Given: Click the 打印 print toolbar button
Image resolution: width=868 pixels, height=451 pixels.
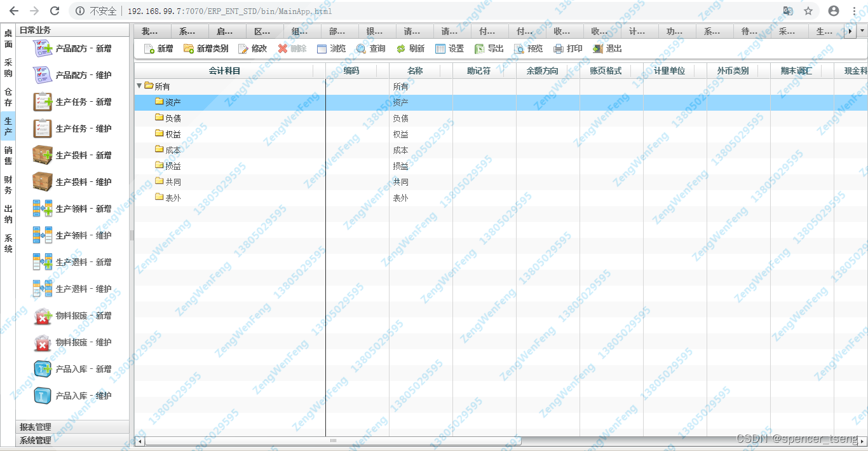Looking at the screenshot, I should [x=568, y=48].
